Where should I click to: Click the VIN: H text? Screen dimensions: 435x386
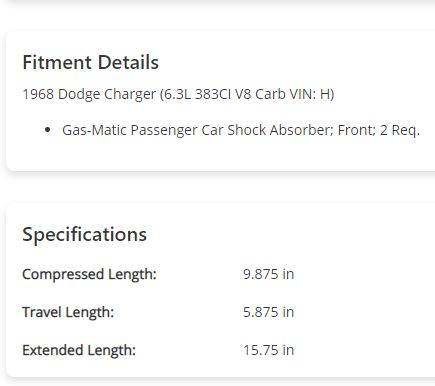pos(310,94)
